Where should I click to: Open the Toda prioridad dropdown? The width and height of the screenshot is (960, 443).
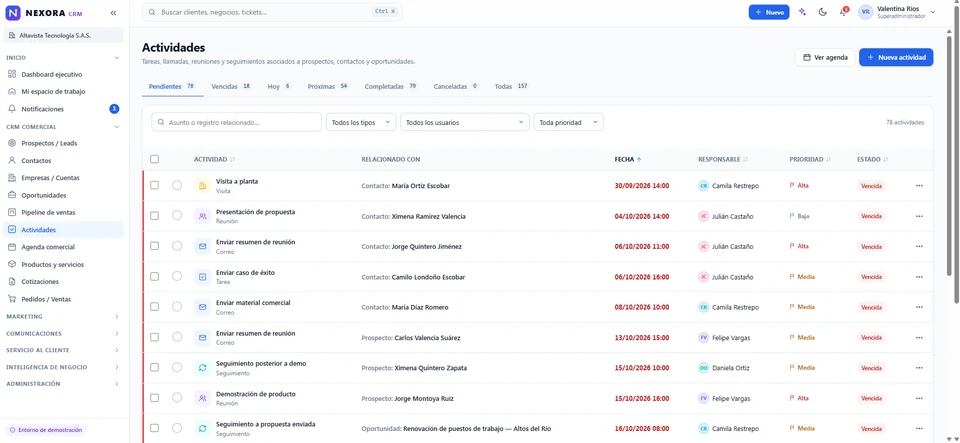tap(569, 122)
